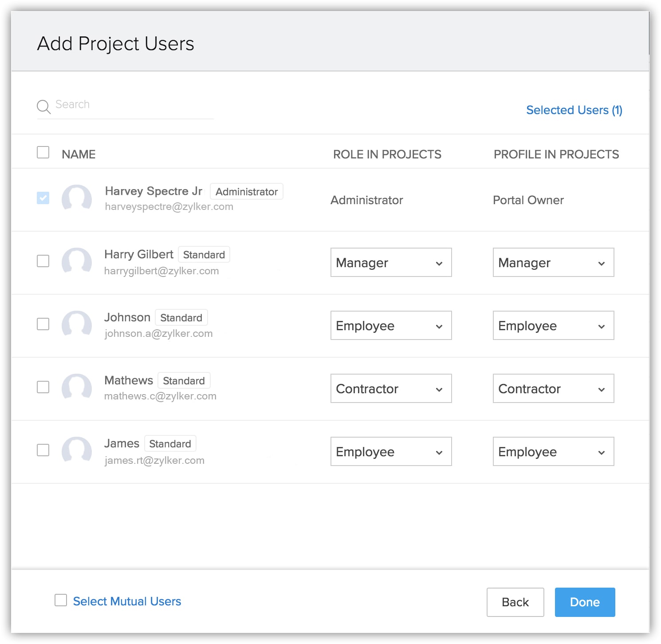661x644 pixels.
Task: Click Mathews' profile avatar
Action: pyautogui.click(x=77, y=387)
